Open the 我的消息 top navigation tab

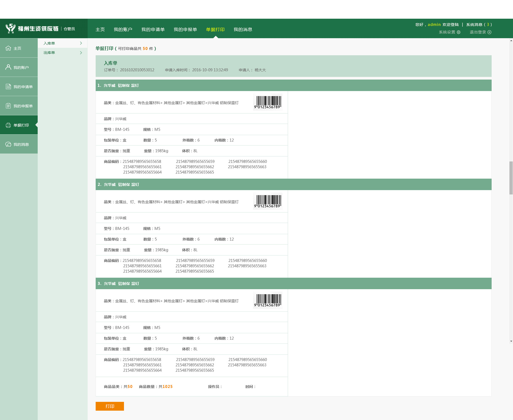243,29
